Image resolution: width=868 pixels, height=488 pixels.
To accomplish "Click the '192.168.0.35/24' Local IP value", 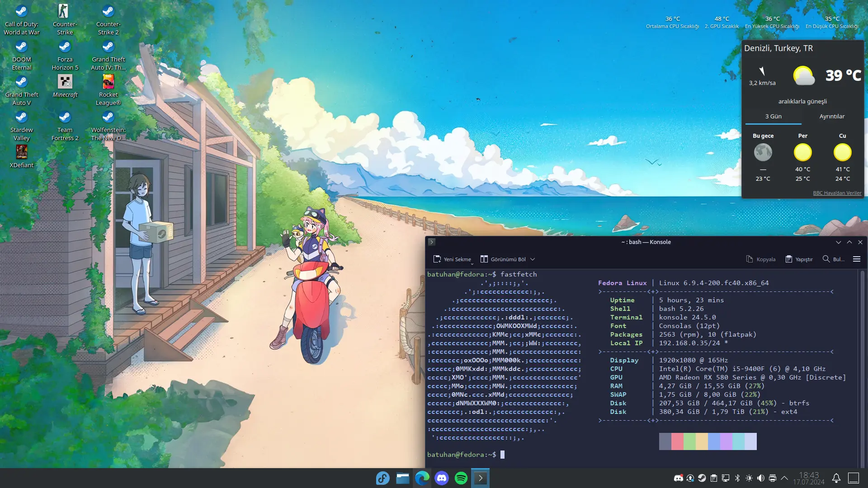I will coord(689,343).
